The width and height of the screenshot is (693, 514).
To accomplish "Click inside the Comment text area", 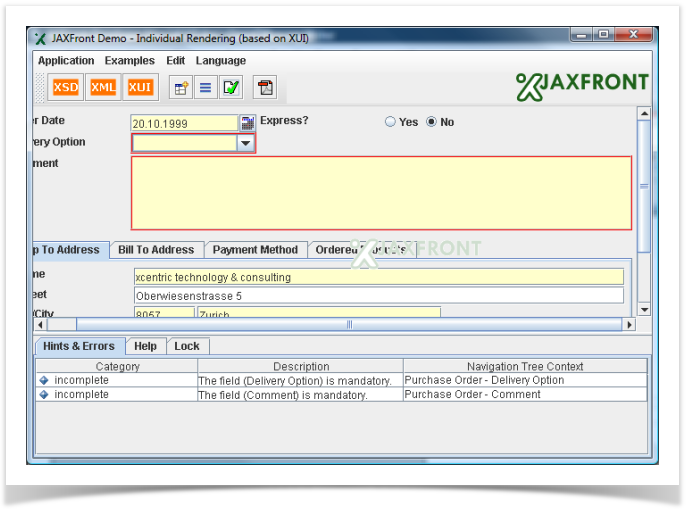I will (381, 193).
